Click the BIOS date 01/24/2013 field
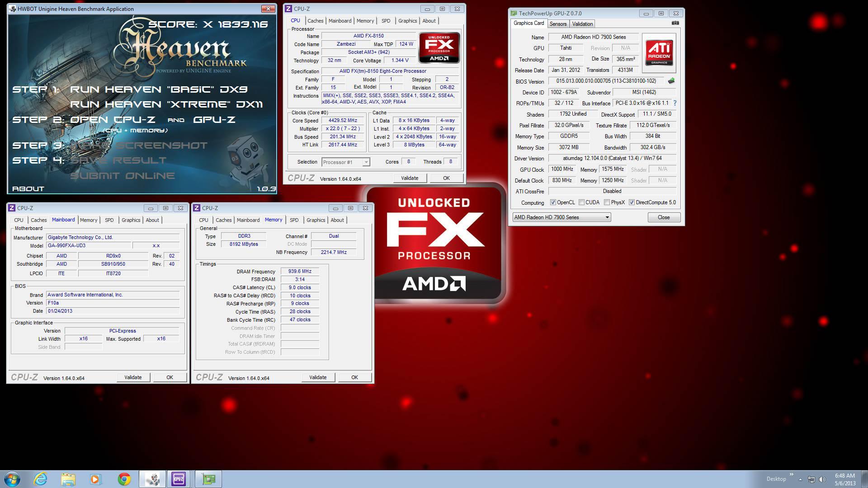The height and width of the screenshot is (488, 868). [x=113, y=311]
